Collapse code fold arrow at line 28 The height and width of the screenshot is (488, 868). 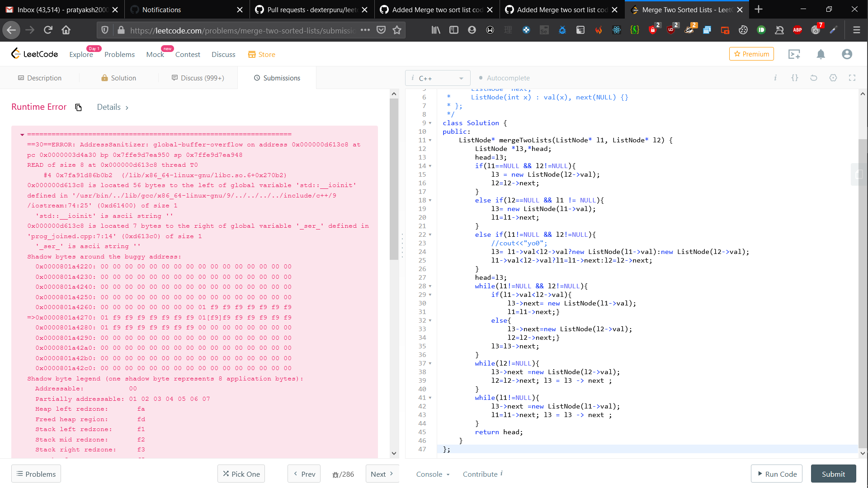430,286
